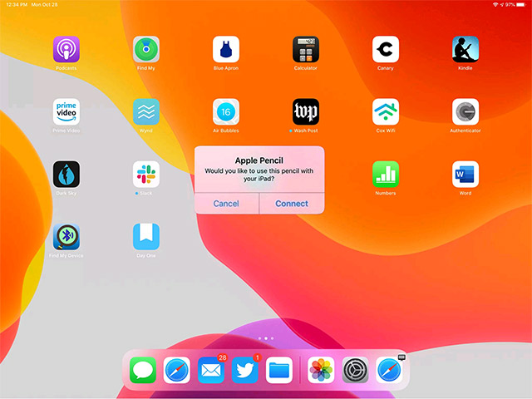Tap the "Mon Oct 28" date in status bar
The image size is (532, 399).
click(44, 5)
